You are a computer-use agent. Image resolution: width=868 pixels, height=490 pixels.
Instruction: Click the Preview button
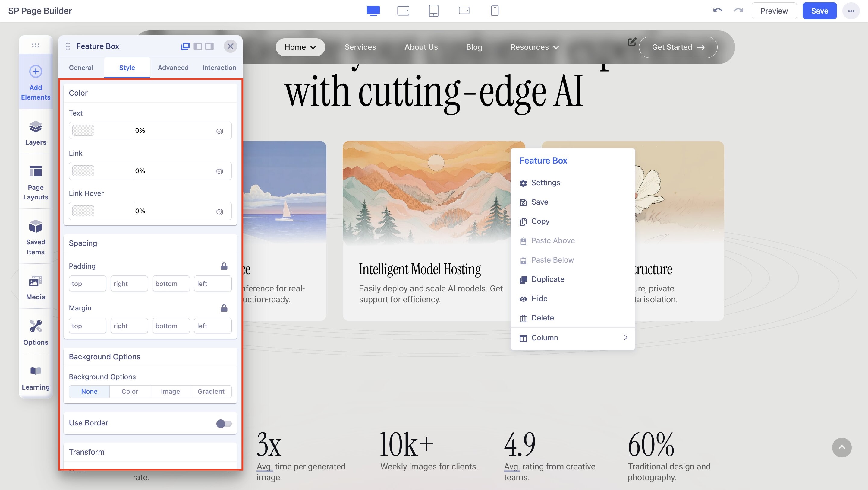[x=774, y=11]
